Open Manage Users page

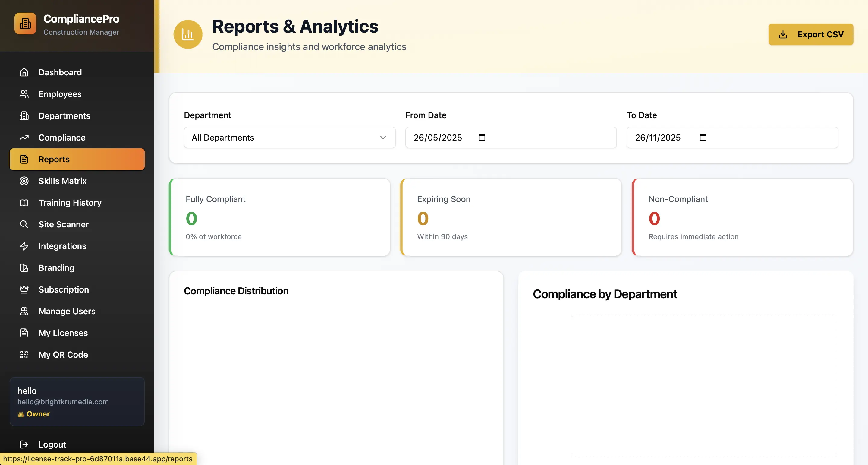[67, 311]
